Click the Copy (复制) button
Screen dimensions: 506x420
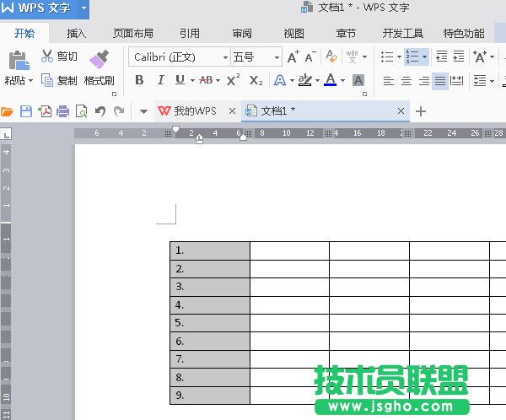click(59, 81)
